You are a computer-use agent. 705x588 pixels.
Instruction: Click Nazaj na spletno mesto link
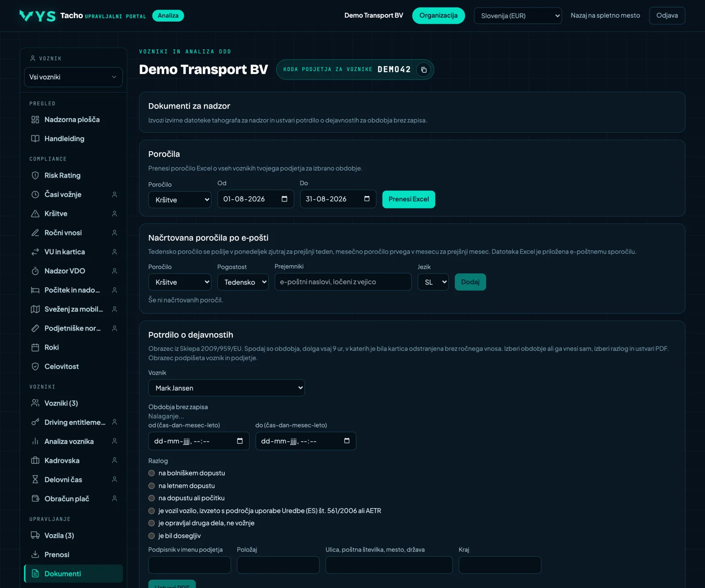[x=605, y=15]
